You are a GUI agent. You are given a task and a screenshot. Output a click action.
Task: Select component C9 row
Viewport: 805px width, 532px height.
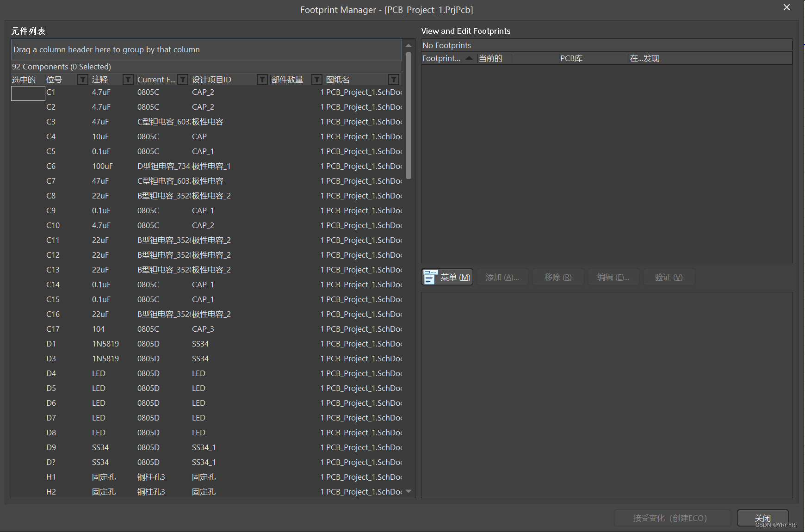click(x=206, y=210)
